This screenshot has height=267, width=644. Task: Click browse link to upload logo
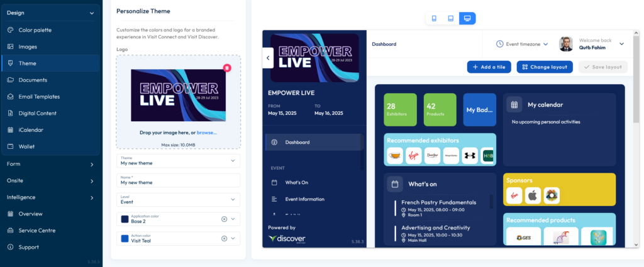(x=206, y=133)
